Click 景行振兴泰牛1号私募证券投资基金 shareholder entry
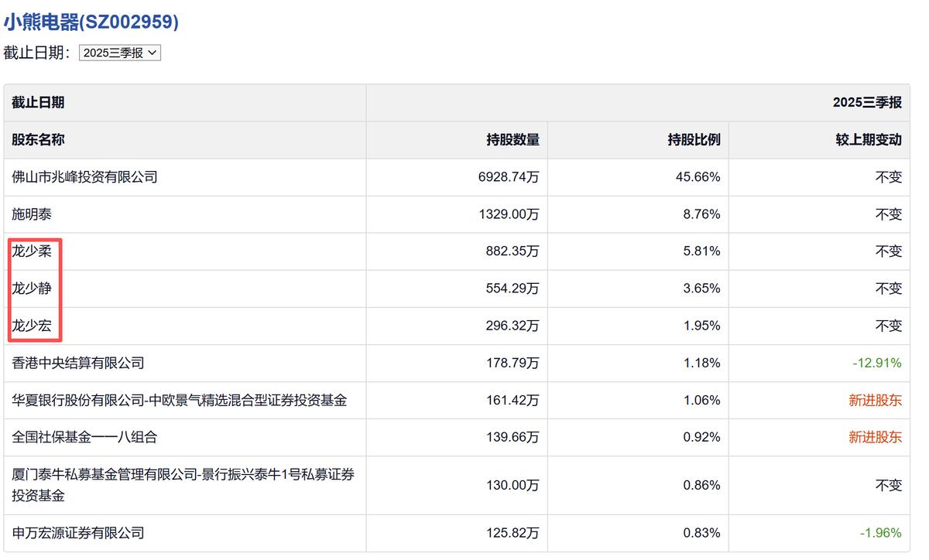The image size is (929, 560). click(x=183, y=485)
